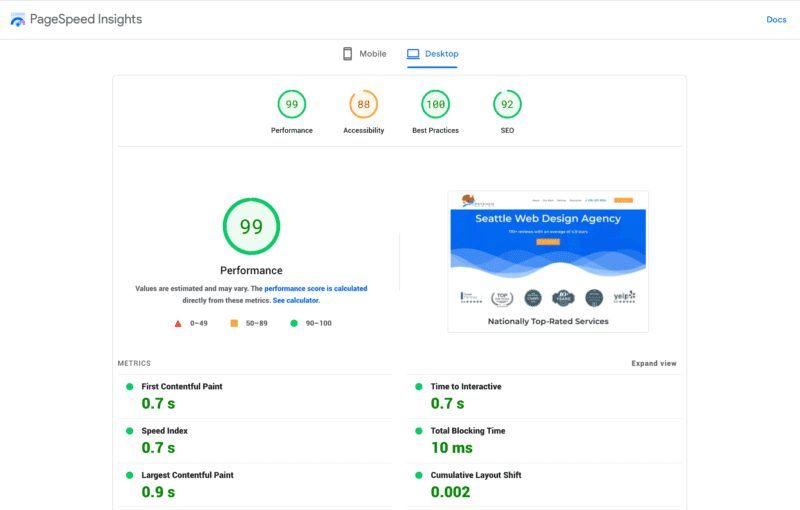This screenshot has width=800, height=510.
Task: Open the Docs link
Action: click(776, 20)
